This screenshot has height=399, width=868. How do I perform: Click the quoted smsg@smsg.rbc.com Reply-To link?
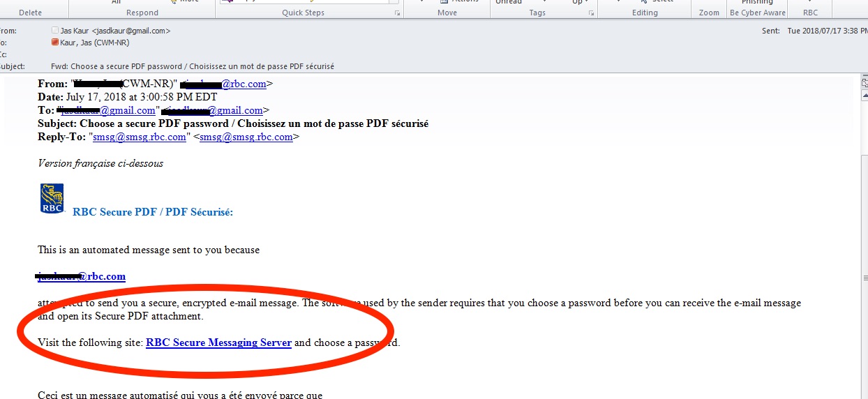139,137
